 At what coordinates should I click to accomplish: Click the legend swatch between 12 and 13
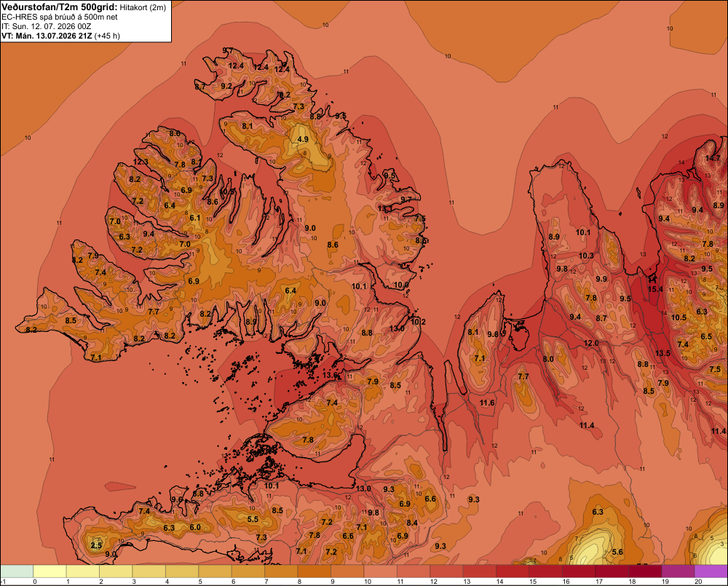[x=447, y=571]
